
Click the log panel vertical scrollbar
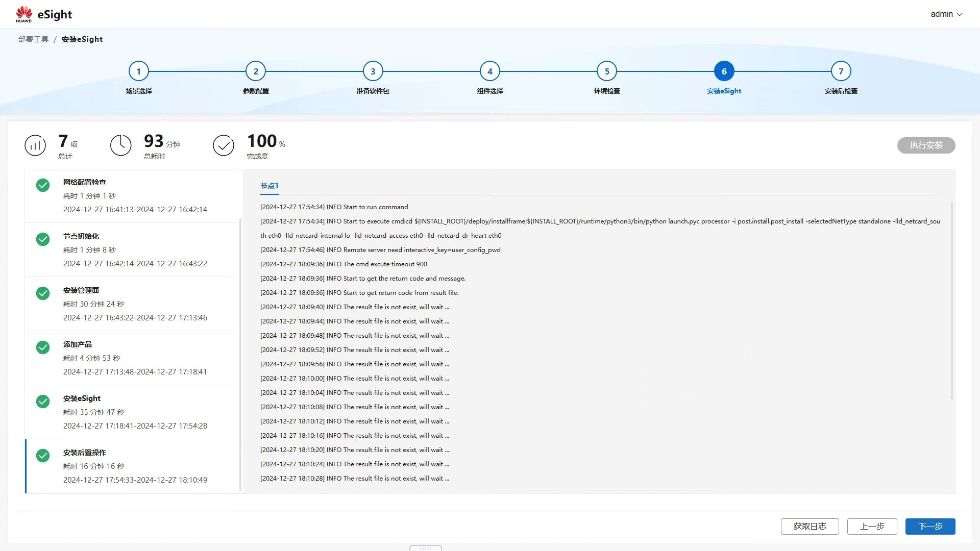(x=951, y=301)
